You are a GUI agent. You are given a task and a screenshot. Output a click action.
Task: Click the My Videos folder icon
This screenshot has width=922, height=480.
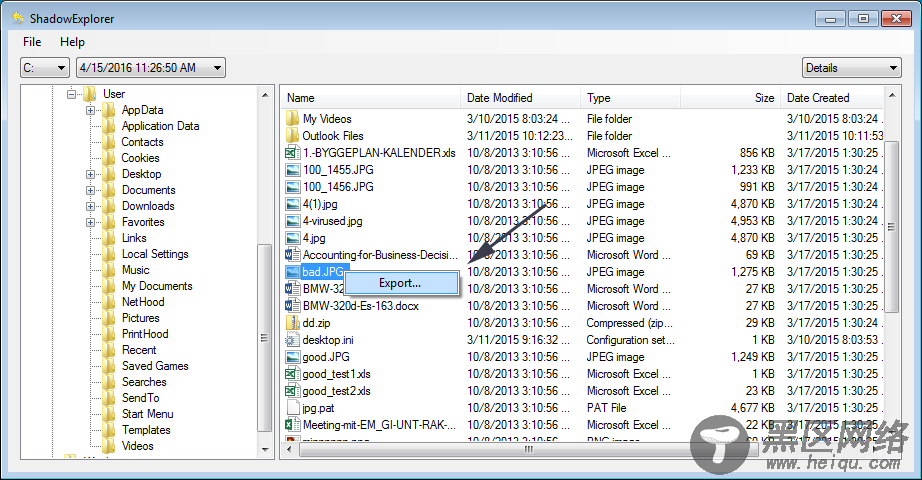click(x=292, y=119)
